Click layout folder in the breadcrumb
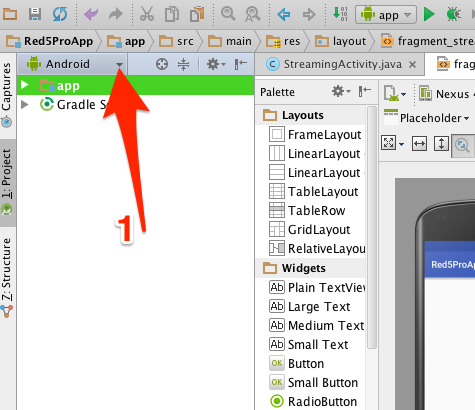475x410 pixels. coord(340,41)
